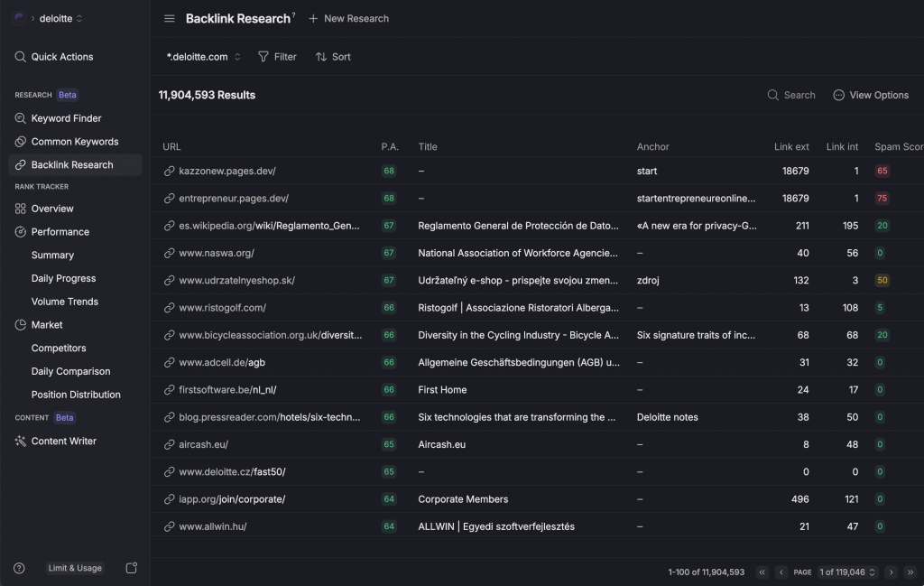Screen dimensions: 924x586
Task: Click the link icon for aircash.eu
Action: [x=169, y=444]
